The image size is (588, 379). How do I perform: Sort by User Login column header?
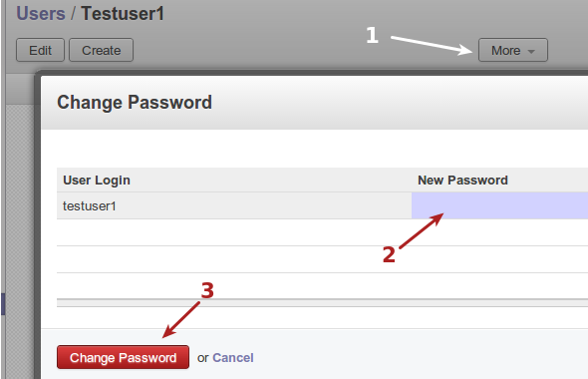97,181
